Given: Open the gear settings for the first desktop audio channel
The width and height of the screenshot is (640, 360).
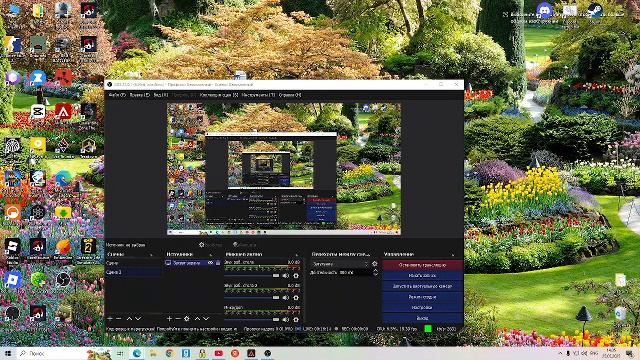Looking at the screenshot, I should click(296, 276).
